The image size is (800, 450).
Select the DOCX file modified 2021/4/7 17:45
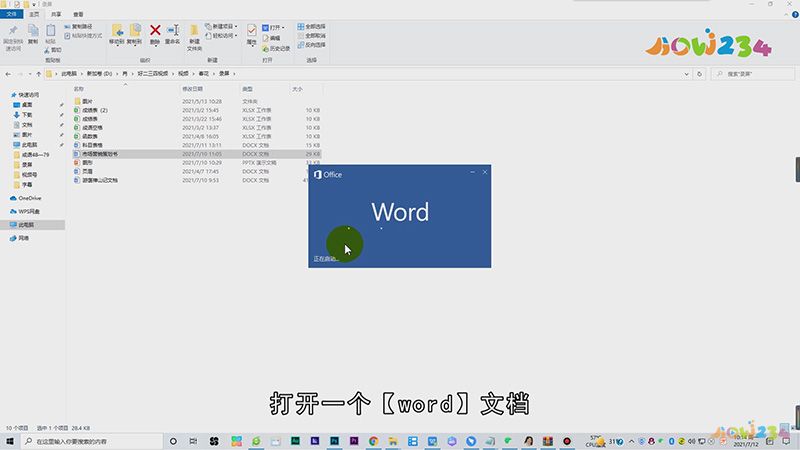(197, 171)
